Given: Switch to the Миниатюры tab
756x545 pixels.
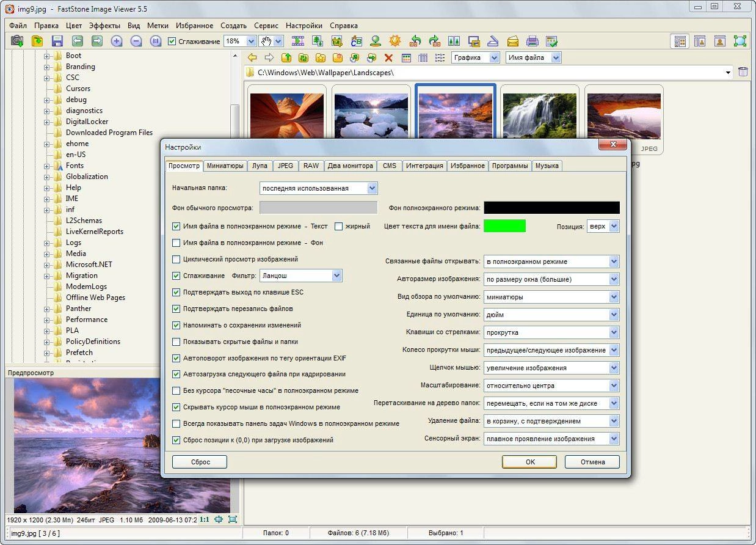Looking at the screenshot, I should [225, 166].
